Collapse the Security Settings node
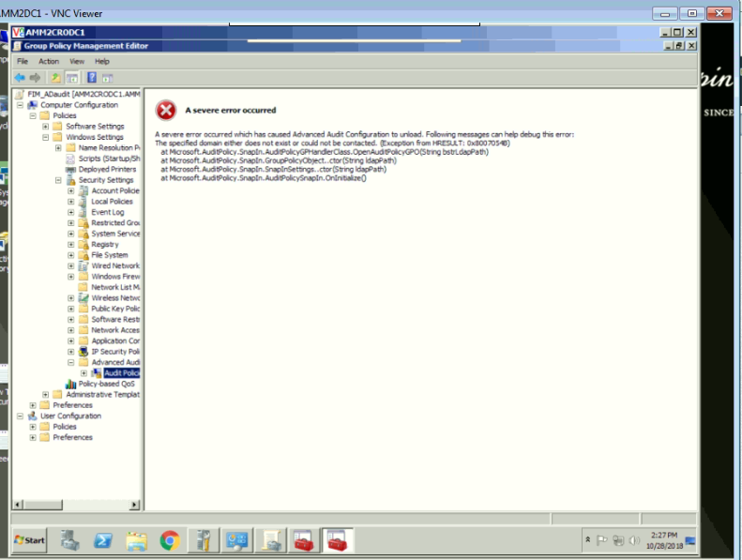The image size is (742, 560). coord(58,180)
